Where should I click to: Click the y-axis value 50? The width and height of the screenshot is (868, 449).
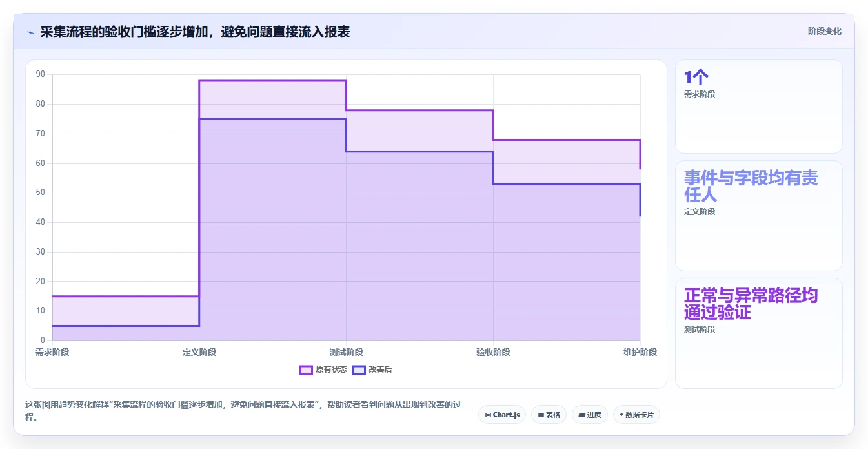pos(41,193)
